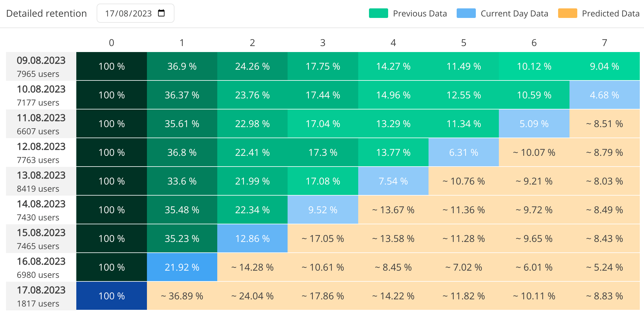Viewport: 644px width, 314px height.
Task: Open the date field showing 17/08/2023
Action: [129, 13]
